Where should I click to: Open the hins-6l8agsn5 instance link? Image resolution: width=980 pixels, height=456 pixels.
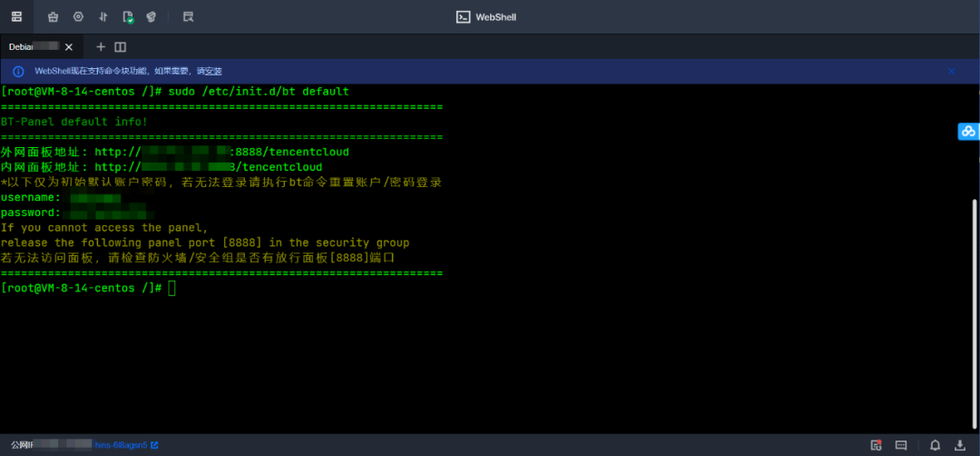click(x=122, y=445)
